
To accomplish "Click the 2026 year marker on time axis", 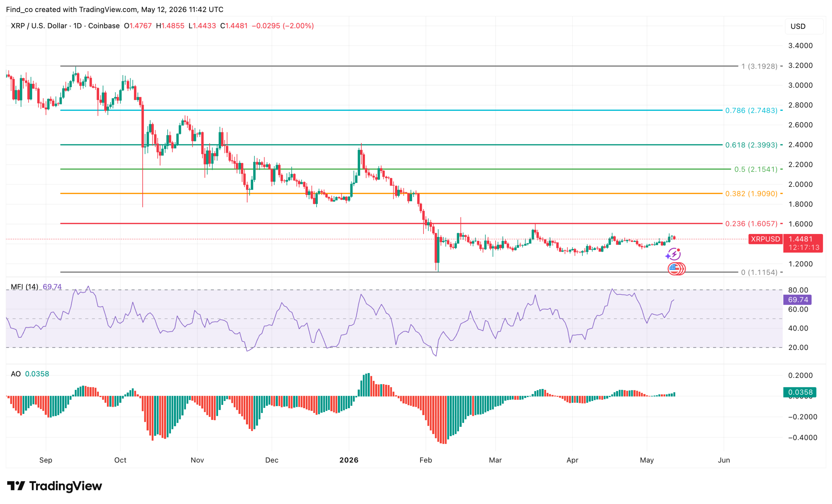I will coord(349,460).
